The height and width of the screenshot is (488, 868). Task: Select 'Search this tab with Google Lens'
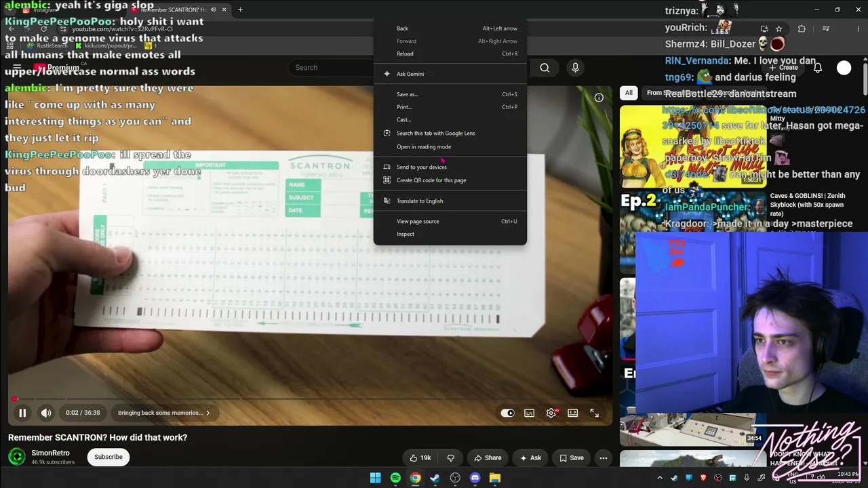pos(450,133)
